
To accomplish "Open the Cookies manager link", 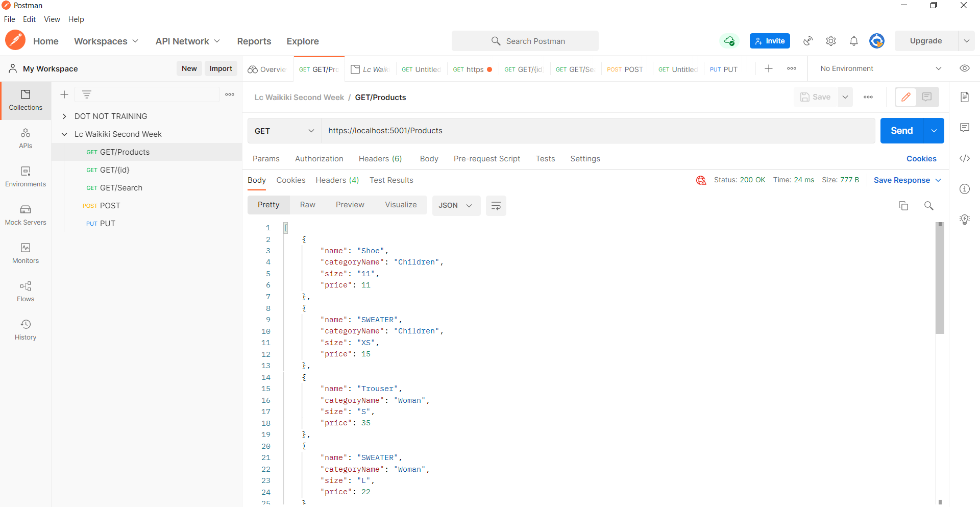I will pos(921,158).
